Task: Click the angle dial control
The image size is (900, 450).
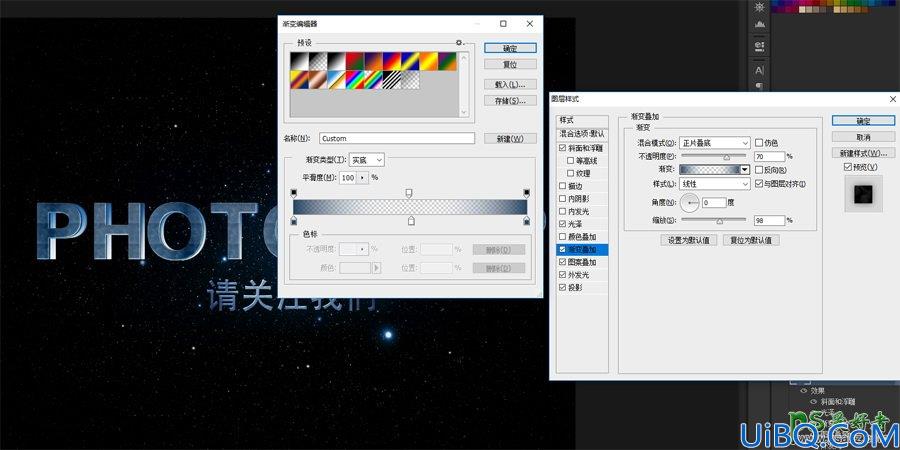Action: [690, 202]
